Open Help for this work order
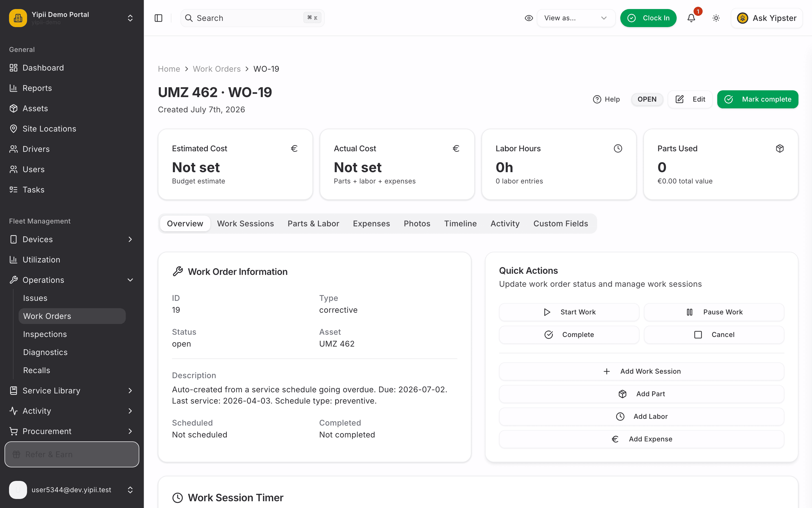Image resolution: width=812 pixels, height=508 pixels. 606,99
